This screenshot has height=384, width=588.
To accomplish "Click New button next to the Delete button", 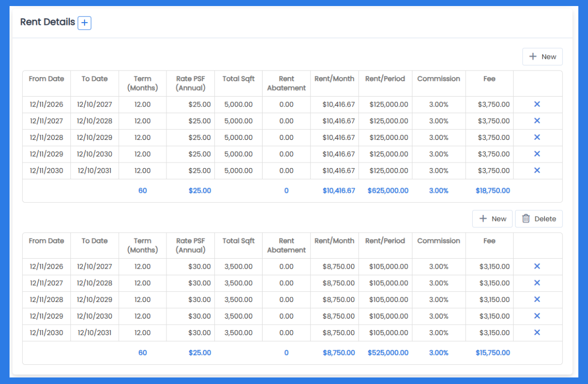I will 492,219.
